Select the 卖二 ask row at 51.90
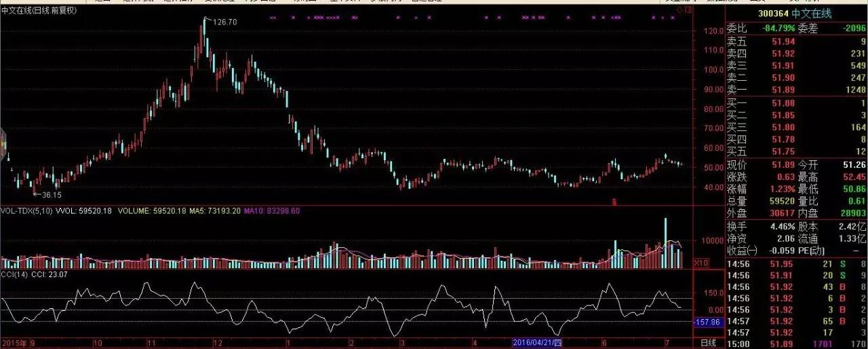Viewport: 868px width, 349px height. (x=797, y=78)
